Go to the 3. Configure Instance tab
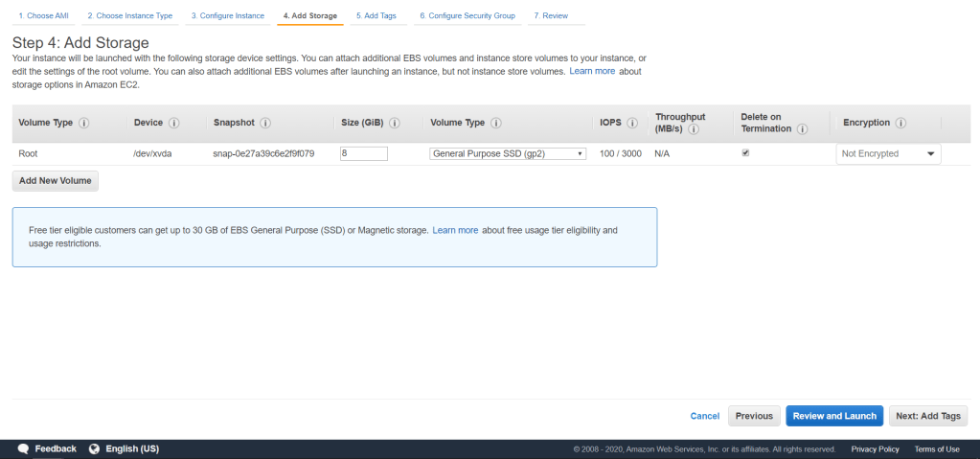 (x=227, y=16)
